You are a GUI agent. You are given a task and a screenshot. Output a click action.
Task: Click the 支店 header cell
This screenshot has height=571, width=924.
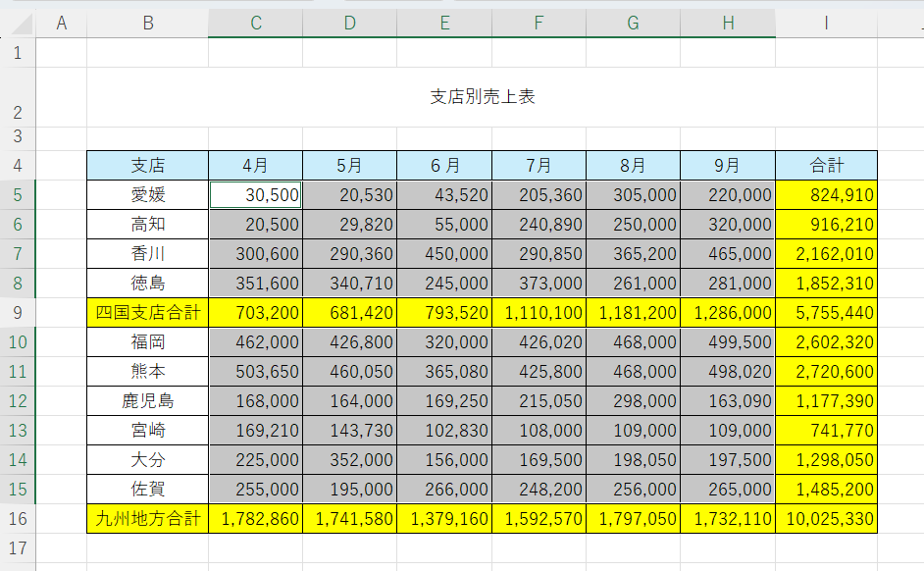(x=147, y=166)
